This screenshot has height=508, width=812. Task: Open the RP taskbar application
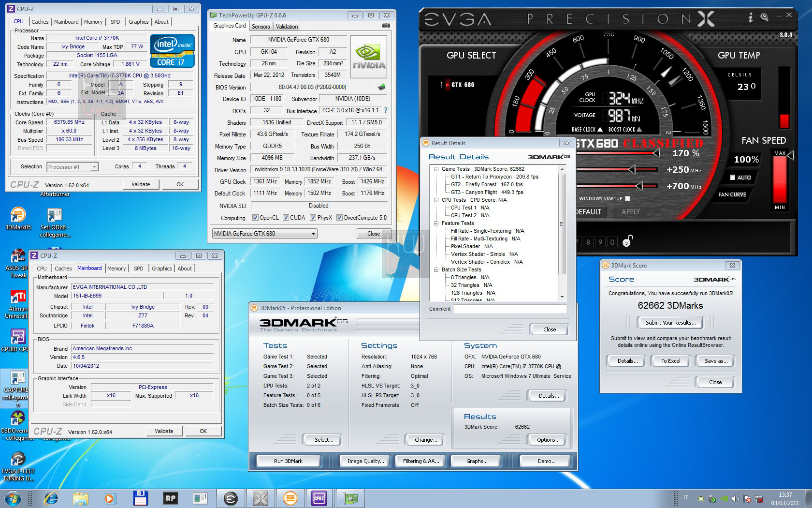click(x=170, y=498)
